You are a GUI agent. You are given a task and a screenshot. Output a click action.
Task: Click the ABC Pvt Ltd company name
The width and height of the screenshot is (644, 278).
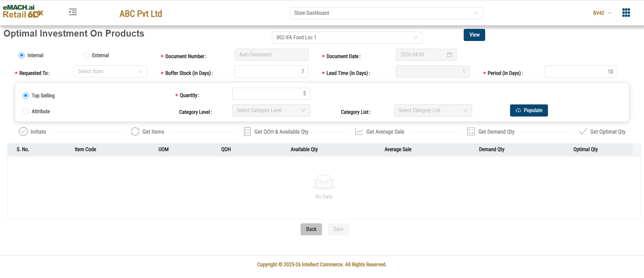tap(141, 14)
